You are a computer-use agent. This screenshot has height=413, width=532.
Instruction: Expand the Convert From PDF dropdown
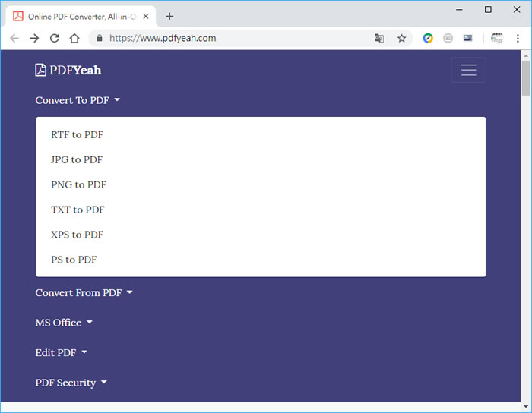(x=84, y=293)
